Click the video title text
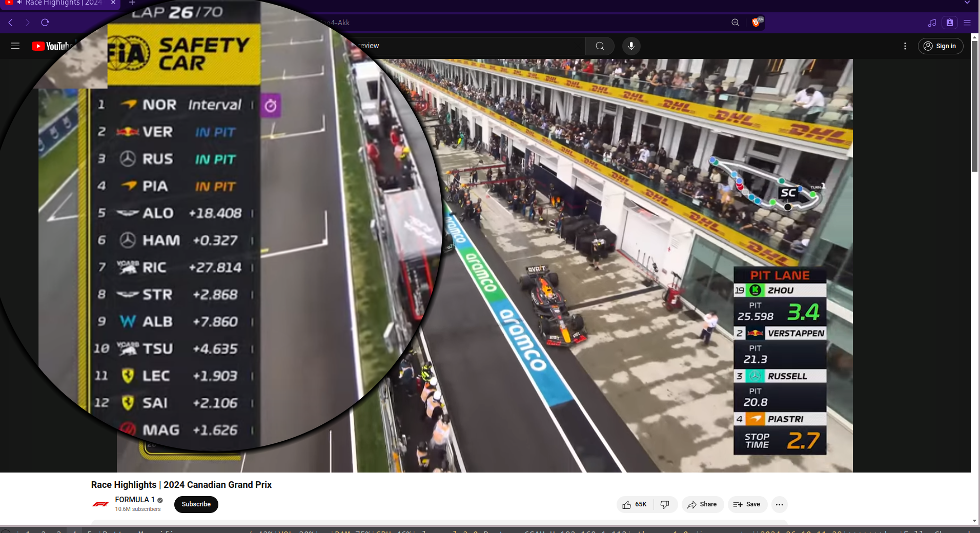The width and height of the screenshot is (980, 533). (x=181, y=485)
